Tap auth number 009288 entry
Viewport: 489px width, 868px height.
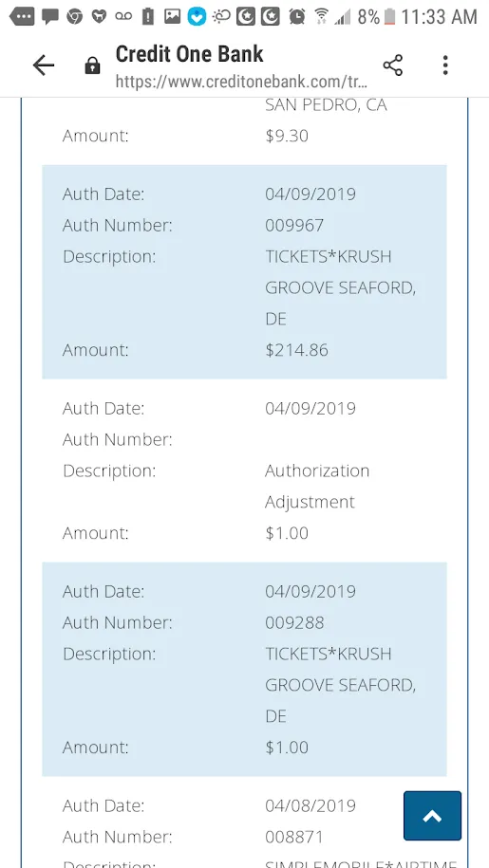[294, 622]
